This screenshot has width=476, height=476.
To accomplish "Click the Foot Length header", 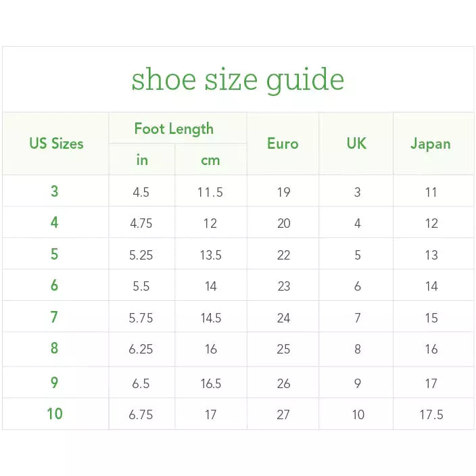I will pos(174,128).
